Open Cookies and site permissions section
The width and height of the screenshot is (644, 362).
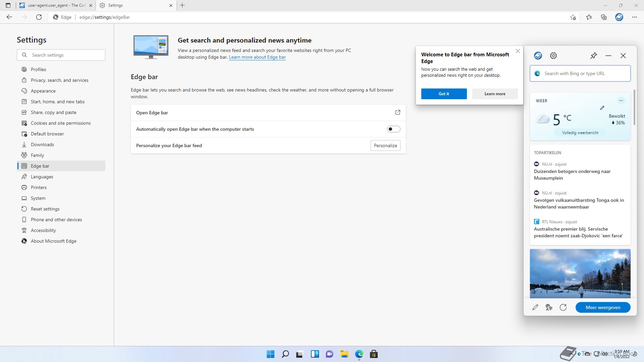coord(61,123)
